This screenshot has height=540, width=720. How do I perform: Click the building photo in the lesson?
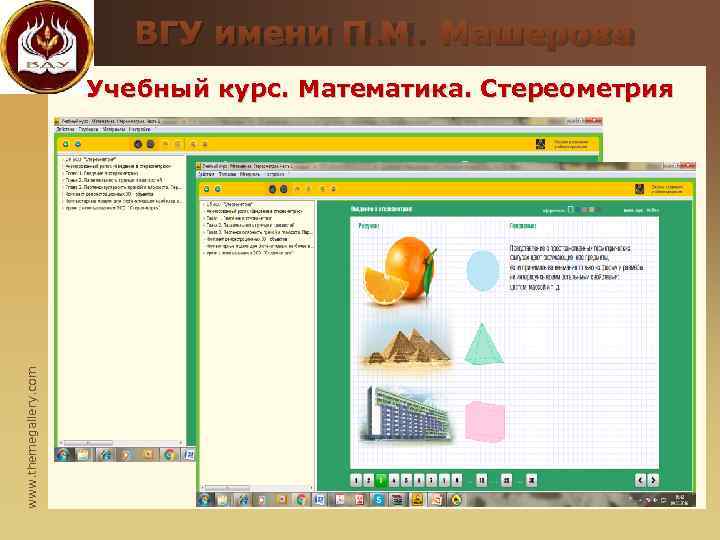405,413
